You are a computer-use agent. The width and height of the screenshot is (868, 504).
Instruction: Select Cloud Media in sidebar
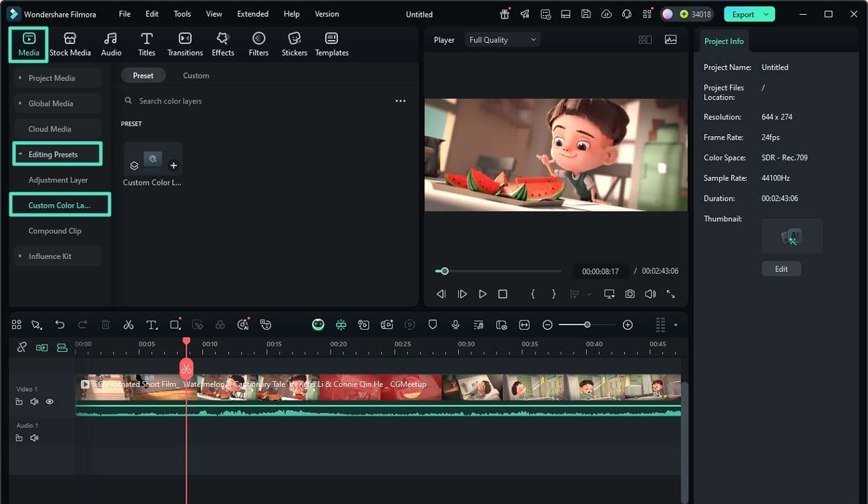[x=58, y=129]
